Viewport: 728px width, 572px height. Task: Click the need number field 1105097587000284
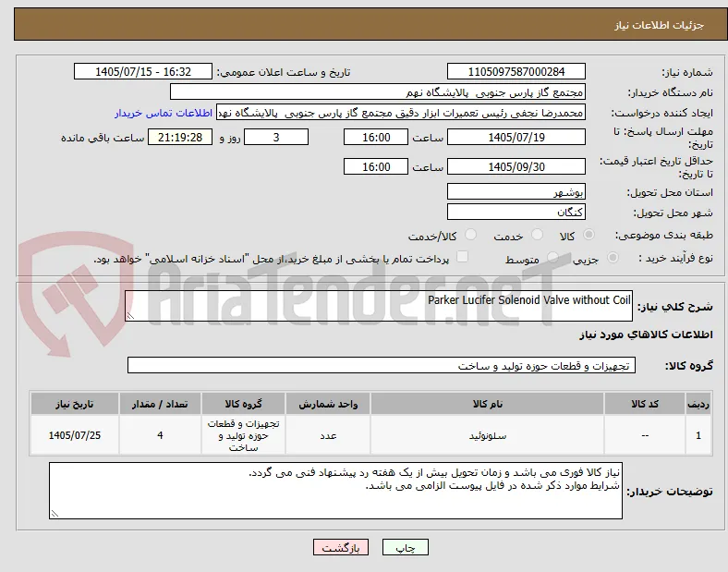(x=516, y=71)
